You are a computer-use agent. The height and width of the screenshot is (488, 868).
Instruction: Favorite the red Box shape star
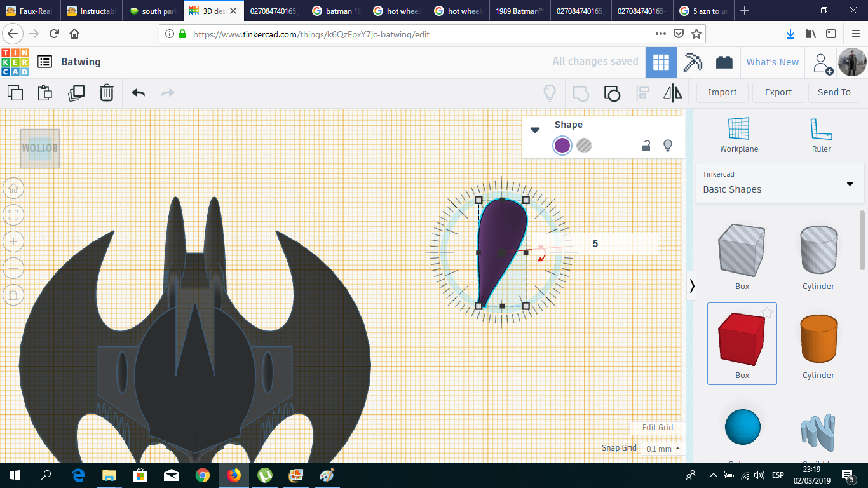pos(767,312)
